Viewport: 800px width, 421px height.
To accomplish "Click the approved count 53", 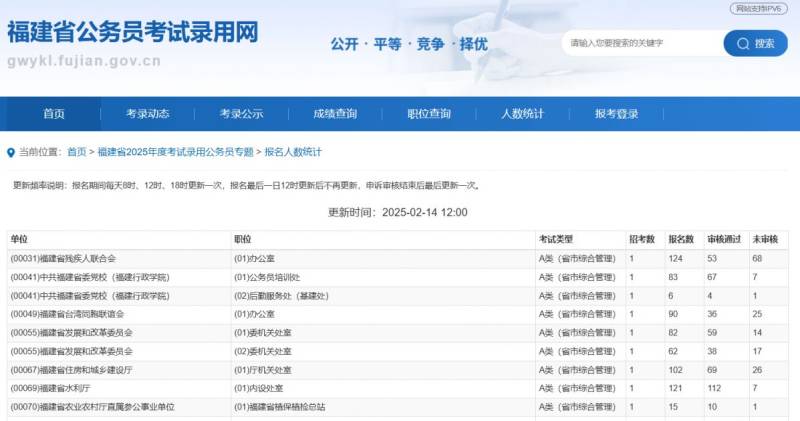I will (x=712, y=259).
